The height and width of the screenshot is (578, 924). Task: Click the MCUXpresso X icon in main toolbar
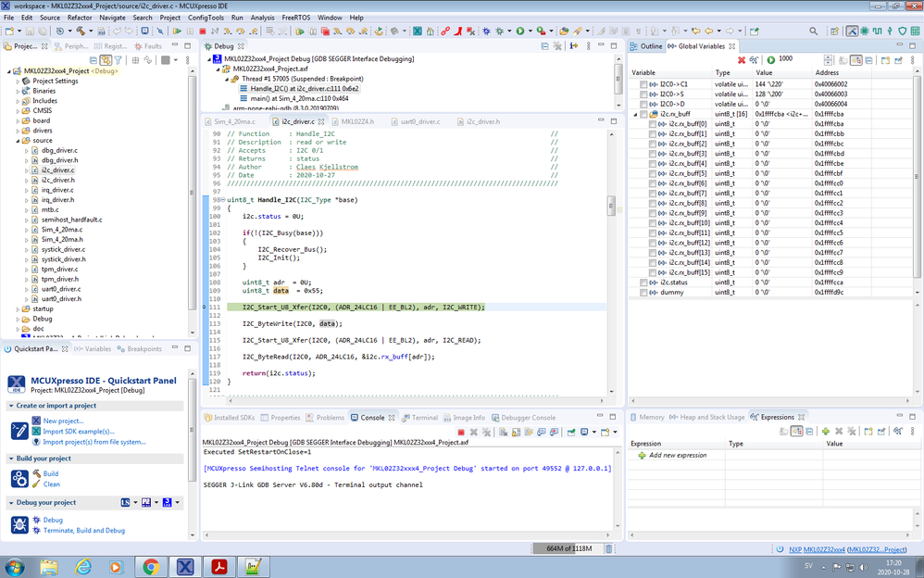pyautogui.click(x=418, y=31)
